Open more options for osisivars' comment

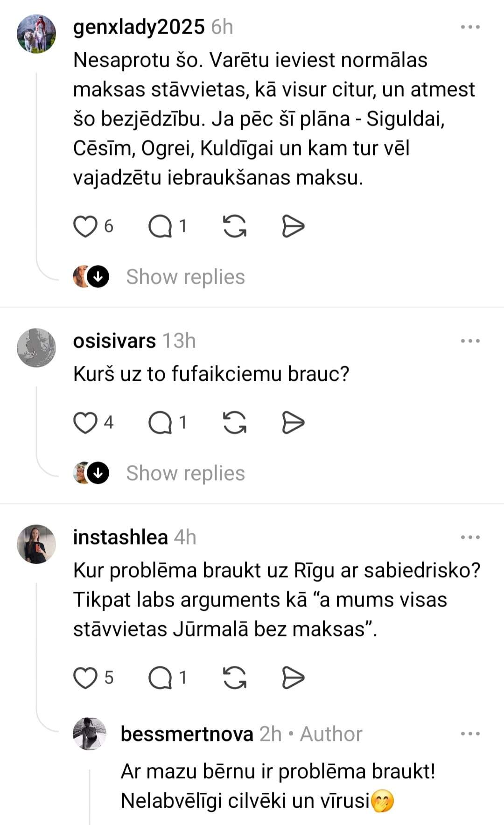tap(470, 341)
